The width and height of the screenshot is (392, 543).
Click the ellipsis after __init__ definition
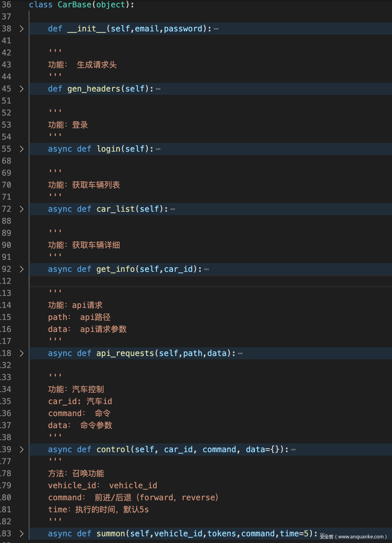pyautogui.click(x=216, y=29)
